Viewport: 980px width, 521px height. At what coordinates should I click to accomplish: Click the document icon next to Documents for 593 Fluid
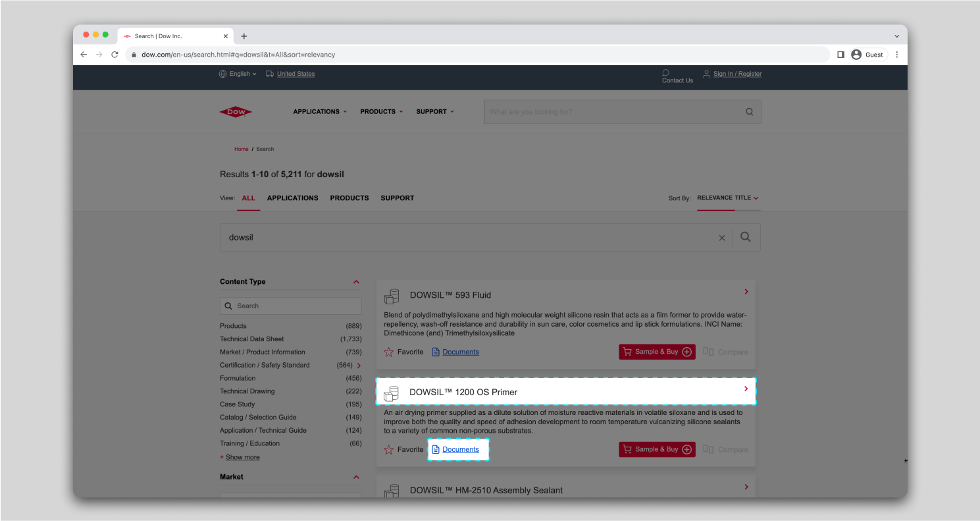(436, 352)
